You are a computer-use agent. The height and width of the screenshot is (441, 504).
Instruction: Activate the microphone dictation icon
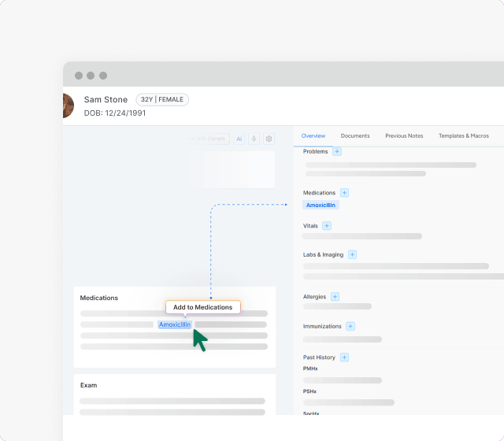coord(254,139)
